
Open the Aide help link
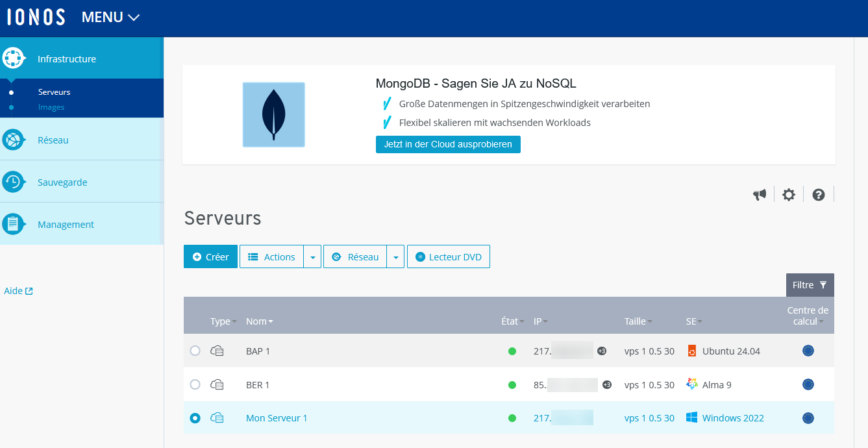click(x=18, y=291)
